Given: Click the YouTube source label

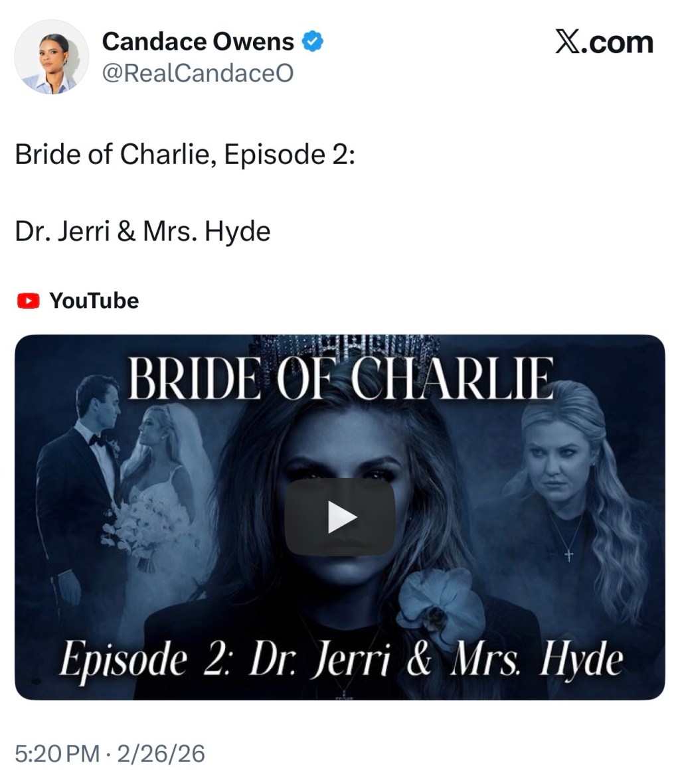Looking at the screenshot, I should [x=94, y=301].
